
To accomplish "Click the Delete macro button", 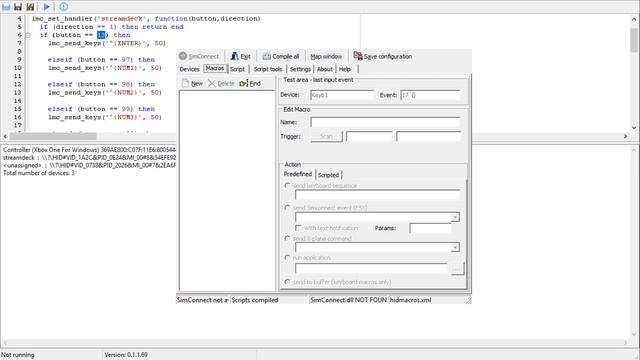I will pos(221,83).
